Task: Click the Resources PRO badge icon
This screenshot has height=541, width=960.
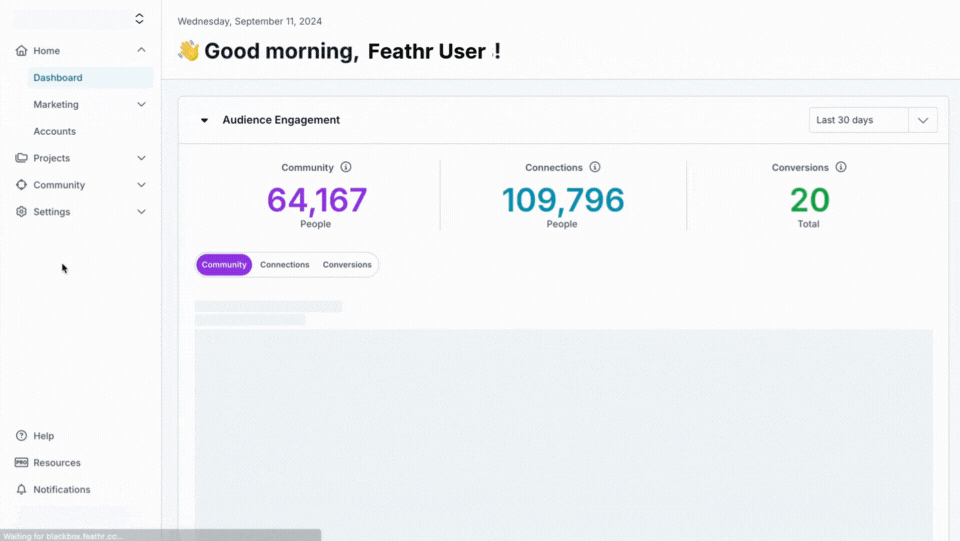Action: [22, 463]
